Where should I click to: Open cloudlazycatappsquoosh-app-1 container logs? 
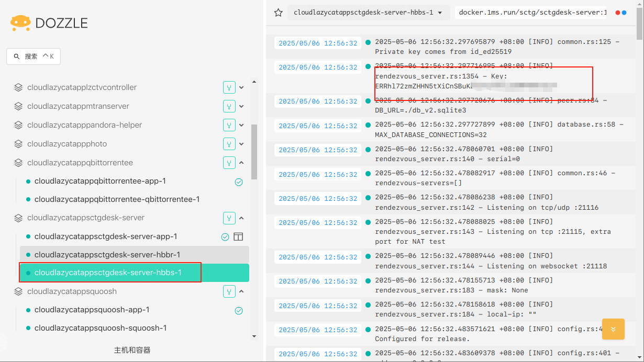click(92, 310)
